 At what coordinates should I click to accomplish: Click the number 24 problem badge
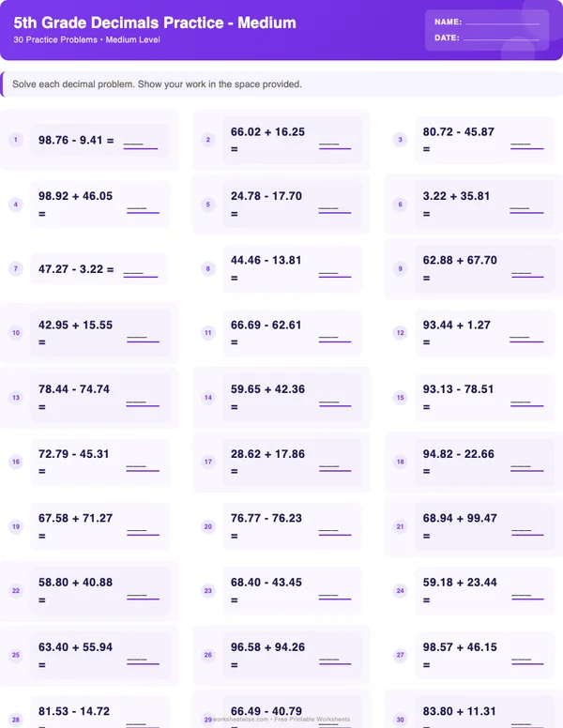tap(401, 591)
